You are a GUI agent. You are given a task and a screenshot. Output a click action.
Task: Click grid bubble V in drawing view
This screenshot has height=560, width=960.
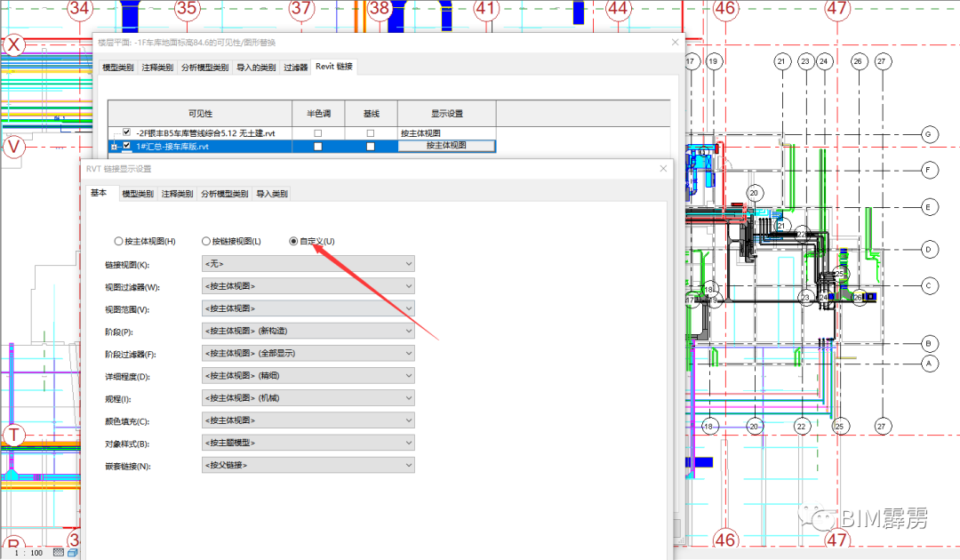pyautogui.click(x=13, y=148)
